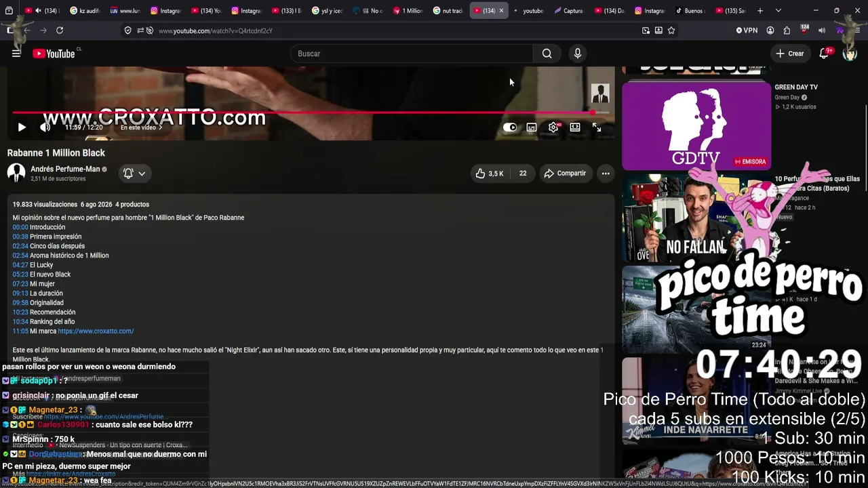Open the VPN browser button

(x=747, y=30)
